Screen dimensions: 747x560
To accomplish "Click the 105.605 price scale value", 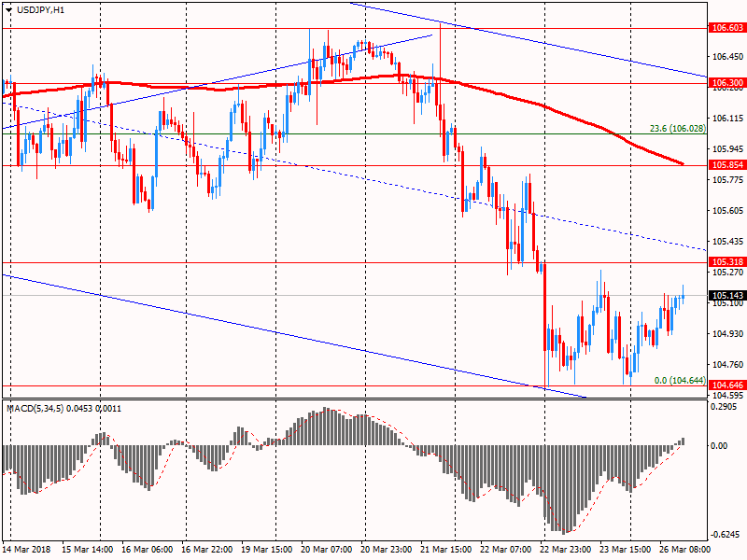I will point(727,211).
